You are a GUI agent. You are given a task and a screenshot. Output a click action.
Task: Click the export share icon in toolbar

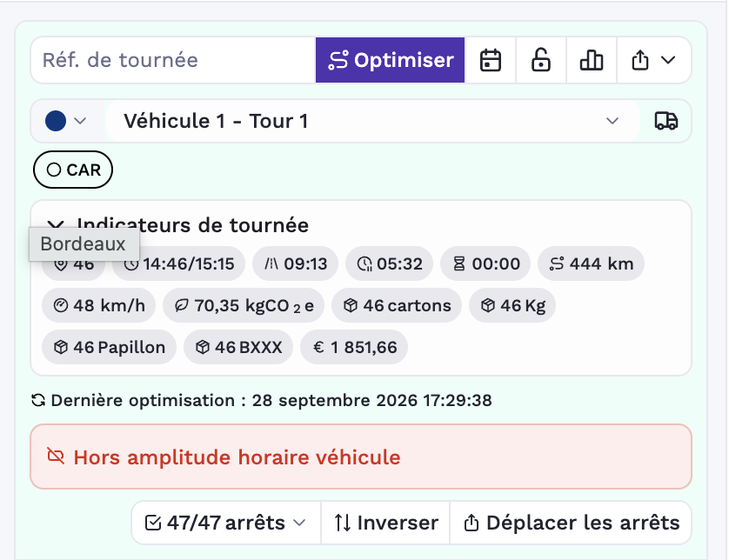pyautogui.click(x=640, y=60)
